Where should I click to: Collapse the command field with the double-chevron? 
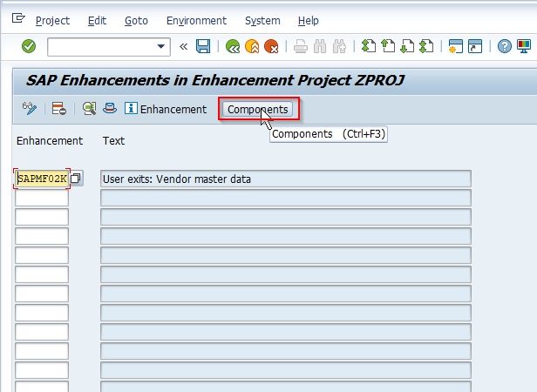click(x=184, y=46)
